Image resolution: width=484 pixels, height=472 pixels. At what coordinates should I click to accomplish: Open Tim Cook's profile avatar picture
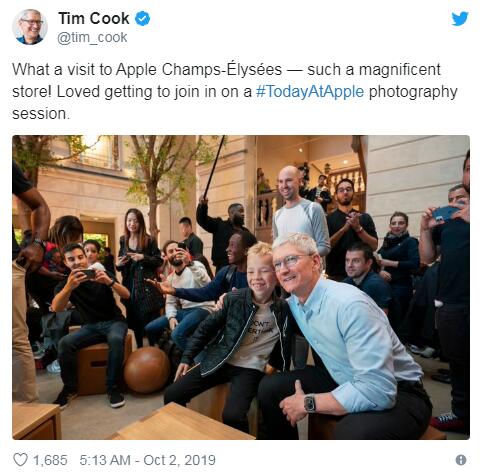tap(30, 27)
